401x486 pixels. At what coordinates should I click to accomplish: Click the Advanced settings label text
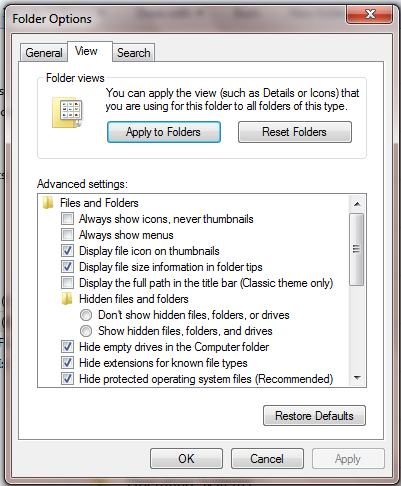point(82,184)
